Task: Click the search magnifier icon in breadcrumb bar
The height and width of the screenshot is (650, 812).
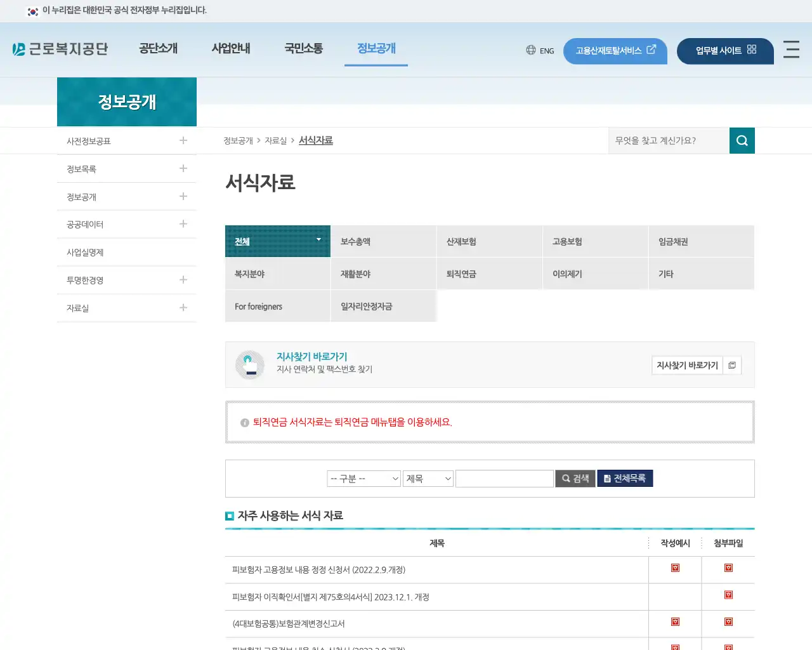Action: (x=742, y=140)
